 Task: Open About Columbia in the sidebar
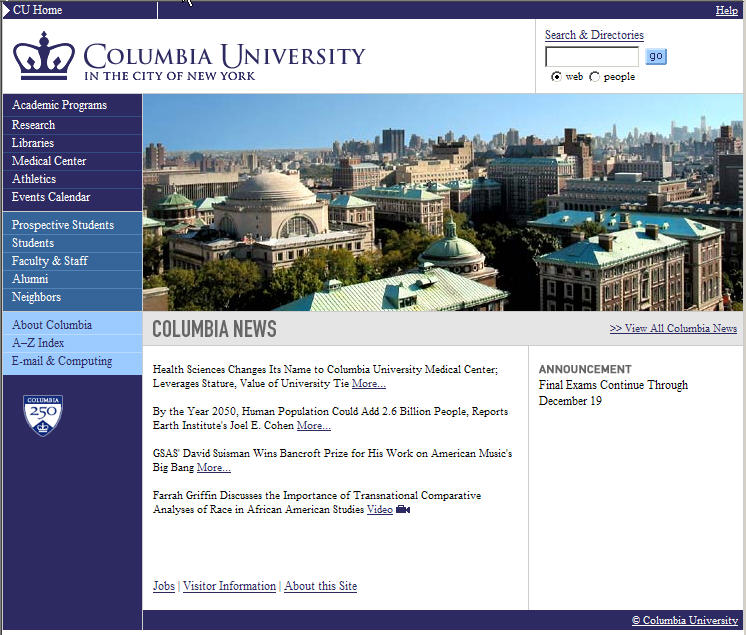52,325
